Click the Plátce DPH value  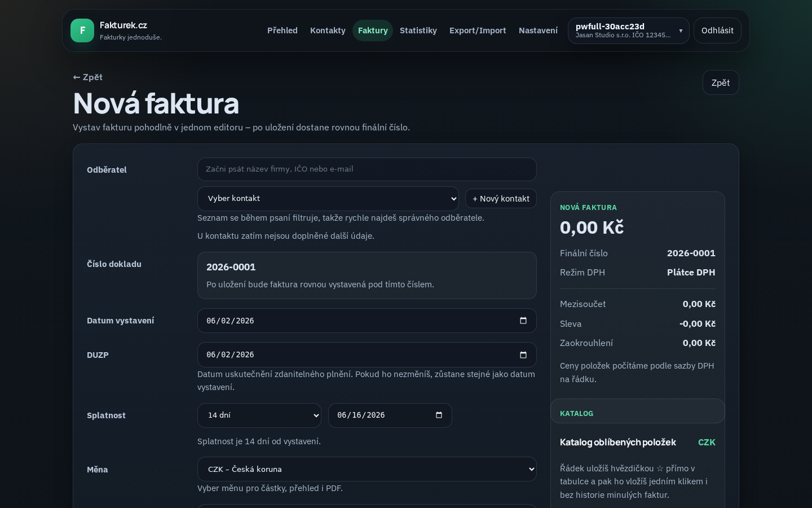[x=691, y=273]
